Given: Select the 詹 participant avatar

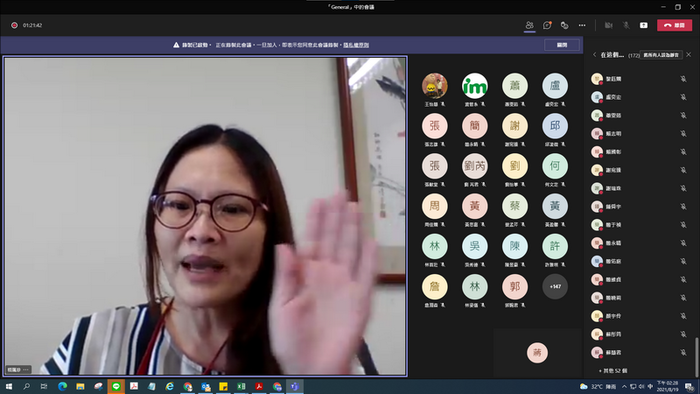Looking at the screenshot, I should pyautogui.click(x=434, y=286).
